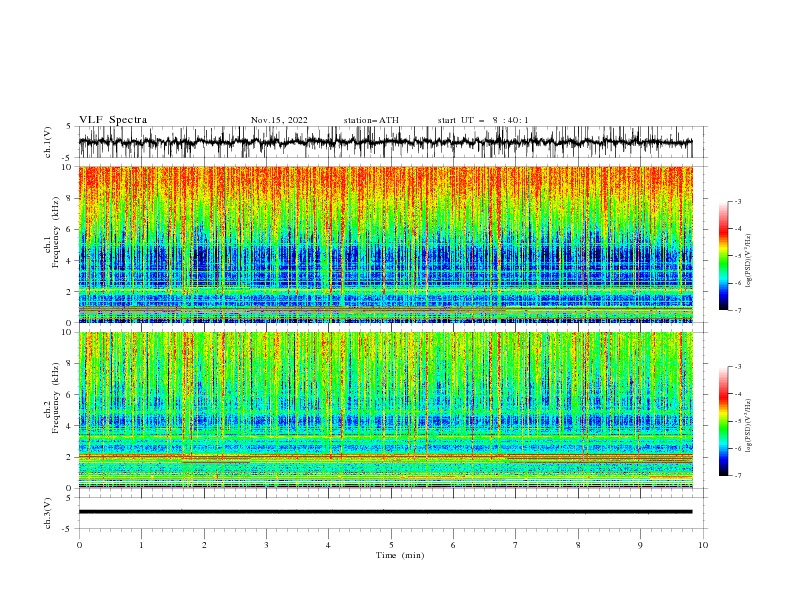Click the ch.1 frequency tick label "6"

pos(70,229)
